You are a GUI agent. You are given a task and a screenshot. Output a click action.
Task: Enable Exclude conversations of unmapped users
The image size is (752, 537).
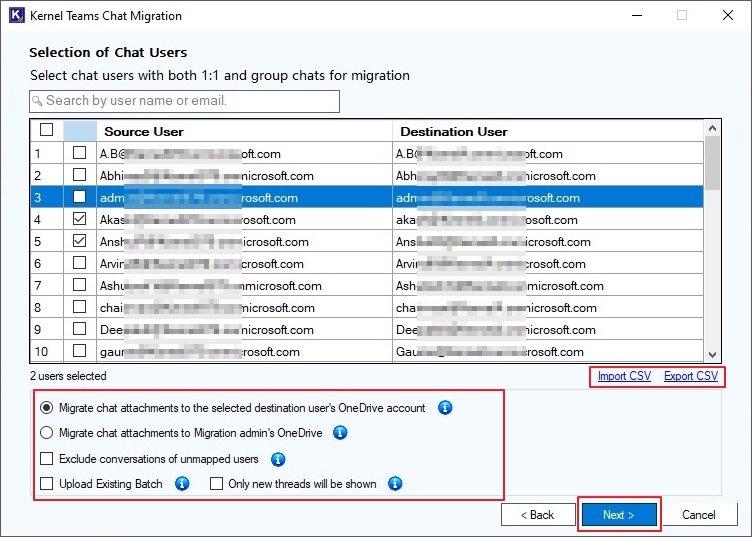point(47,459)
